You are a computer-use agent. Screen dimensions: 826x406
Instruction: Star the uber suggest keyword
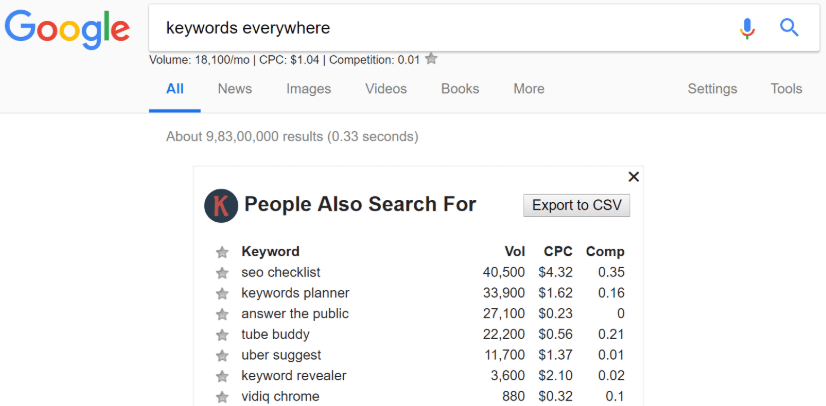(x=222, y=355)
